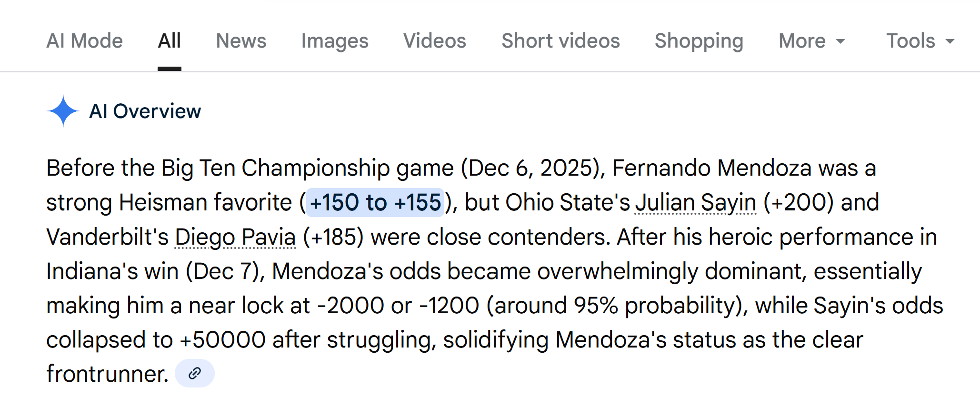Select the All results tab
Viewport: 980px width, 417px height.
[169, 41]
